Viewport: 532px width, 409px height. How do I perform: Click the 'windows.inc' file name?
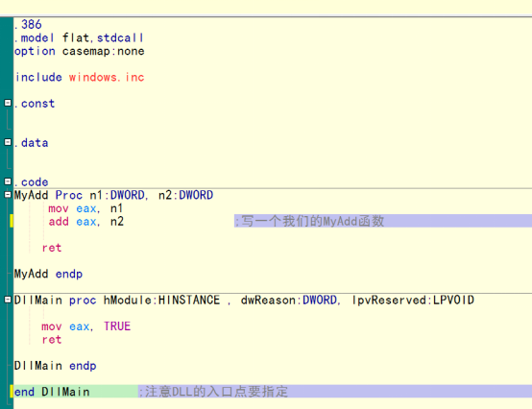pos(107,77)
